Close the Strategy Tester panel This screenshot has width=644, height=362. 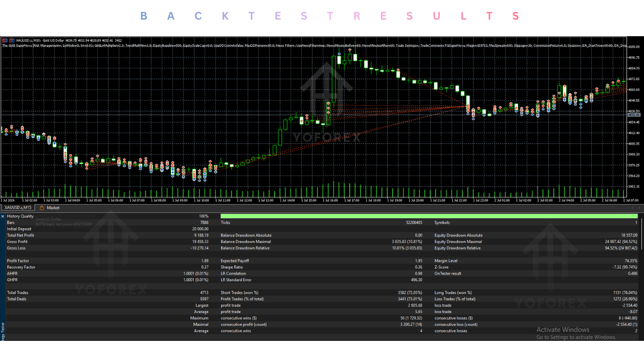3,216
